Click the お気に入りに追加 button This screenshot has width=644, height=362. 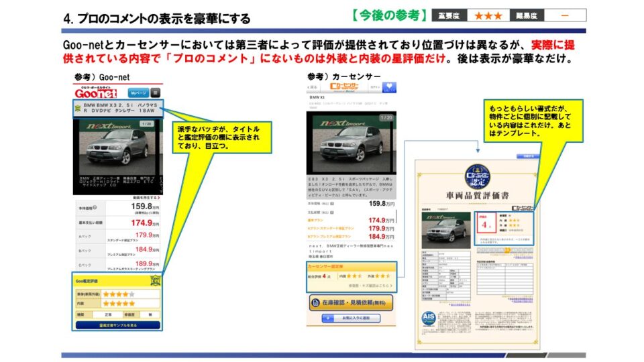(x=351, y=318)
